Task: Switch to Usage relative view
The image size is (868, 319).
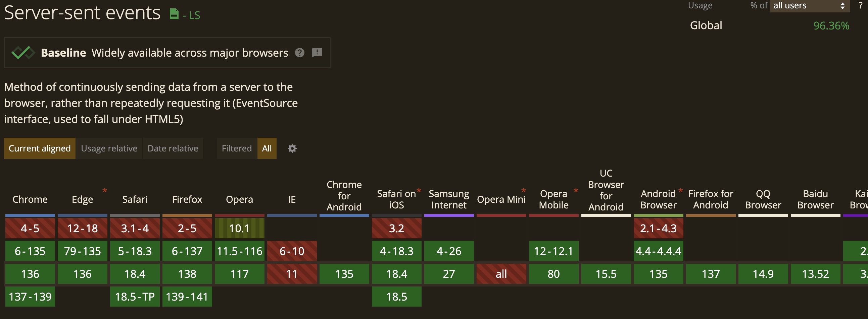Action: pyautogui.click(x=109, y=148)
